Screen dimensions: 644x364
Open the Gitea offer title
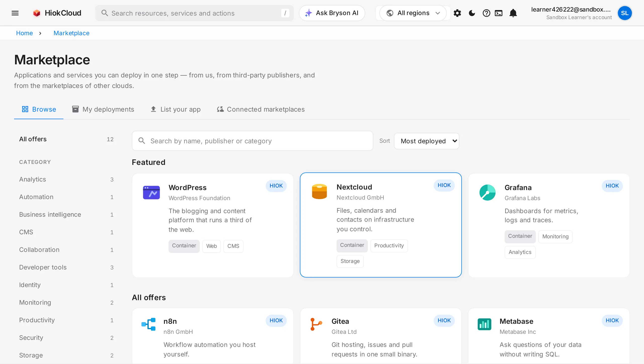pos(340,321)
